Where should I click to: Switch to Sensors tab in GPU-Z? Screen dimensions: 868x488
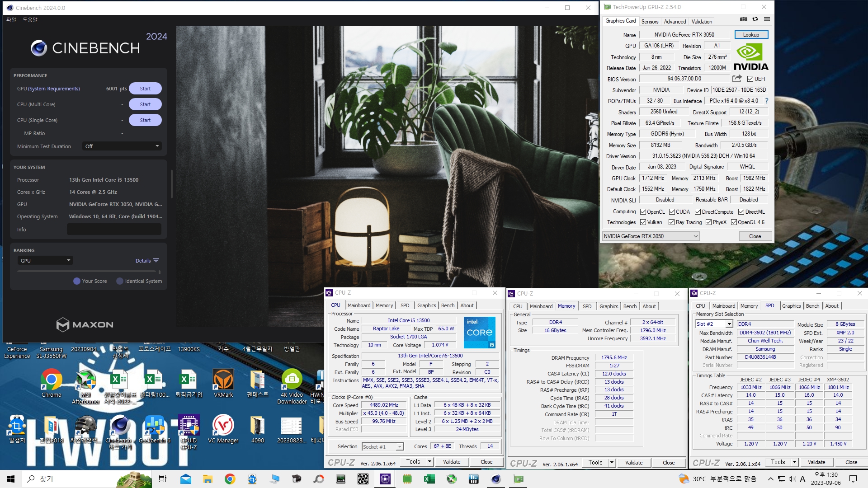tap(650, 21)
